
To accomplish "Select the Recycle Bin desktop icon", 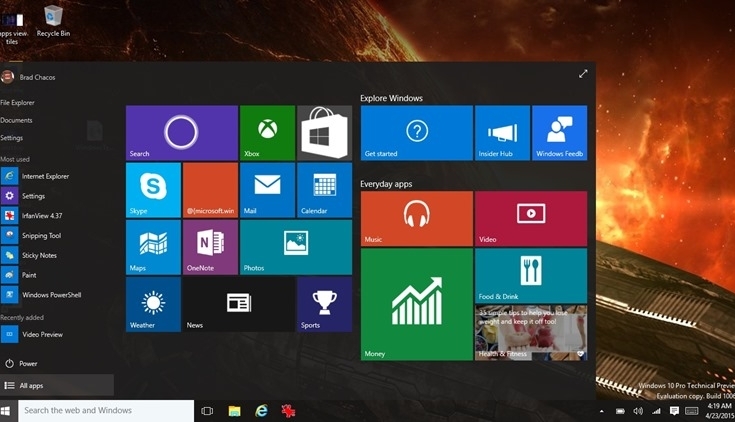I will [x=53, y=21].
